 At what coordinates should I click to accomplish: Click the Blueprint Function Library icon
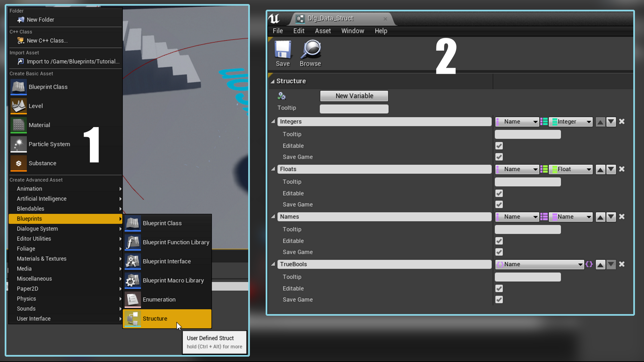tap(133, 242)
